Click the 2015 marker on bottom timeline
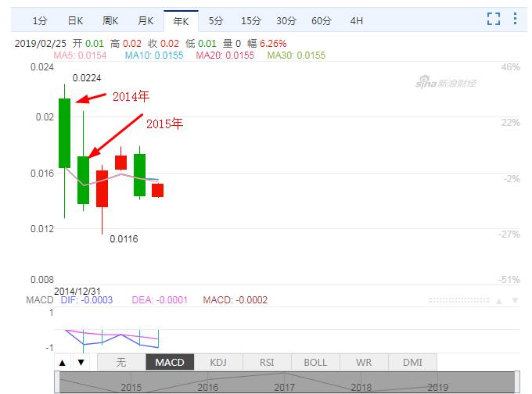Screen dimensions: 532x394 pos(131,387)
